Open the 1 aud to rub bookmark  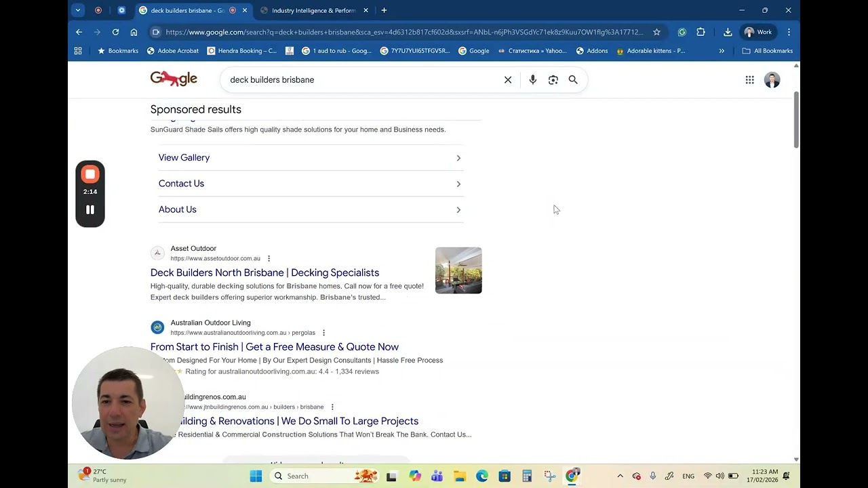click(x=336, y=51)
